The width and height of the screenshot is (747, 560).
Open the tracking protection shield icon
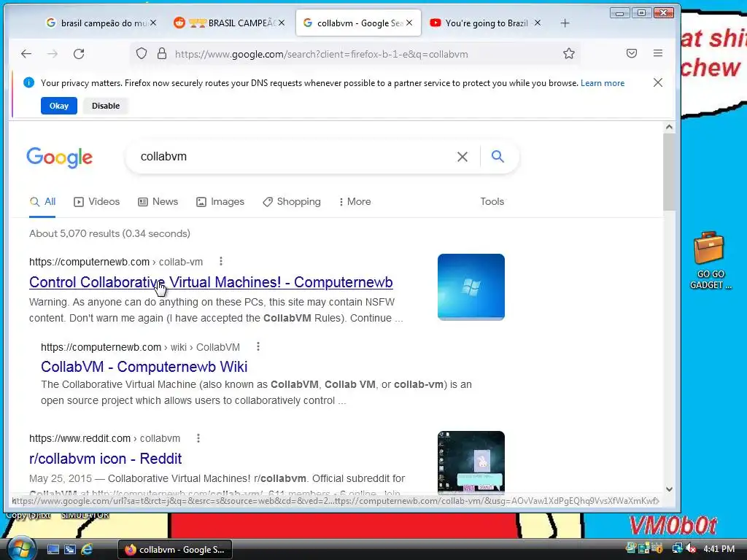point(142,53)
